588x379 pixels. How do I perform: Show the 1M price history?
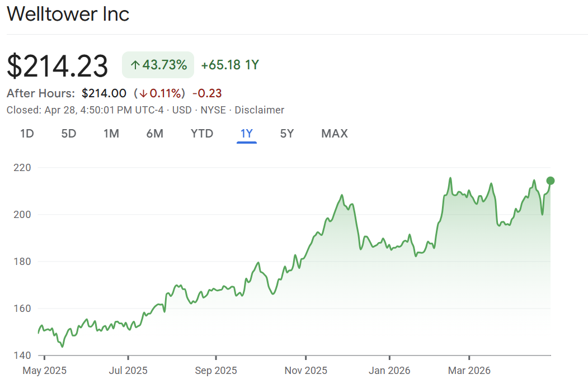[111, 134]
